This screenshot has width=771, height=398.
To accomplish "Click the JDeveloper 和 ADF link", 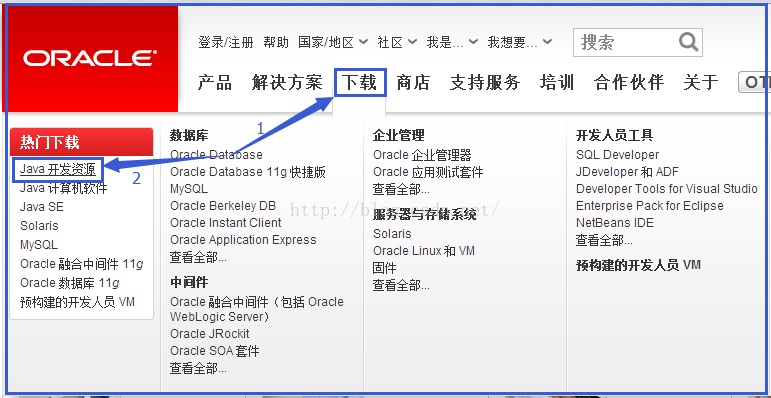I will pyautogui.click(x=627, y=172).
